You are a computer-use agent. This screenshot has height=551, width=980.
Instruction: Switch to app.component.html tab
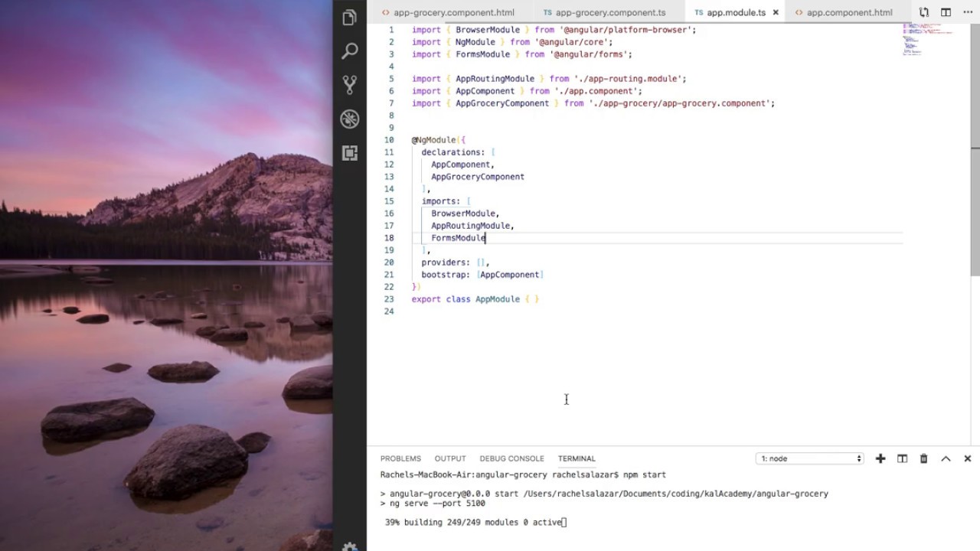pos(844,12)
